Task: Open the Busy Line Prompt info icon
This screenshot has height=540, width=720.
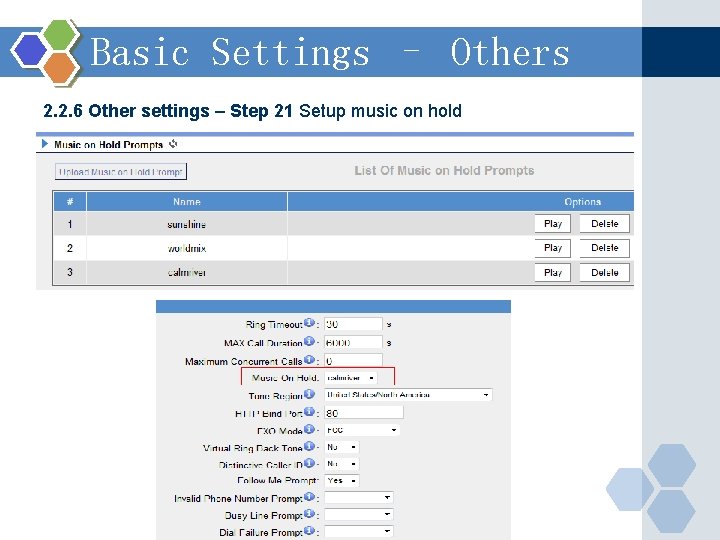Action: tap(309, 513)
